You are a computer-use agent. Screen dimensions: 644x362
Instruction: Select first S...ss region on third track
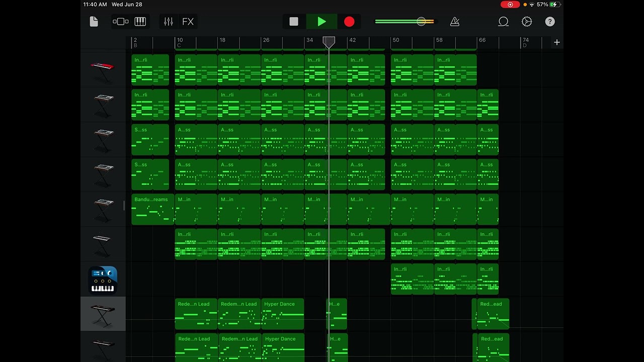coord(150,139)
